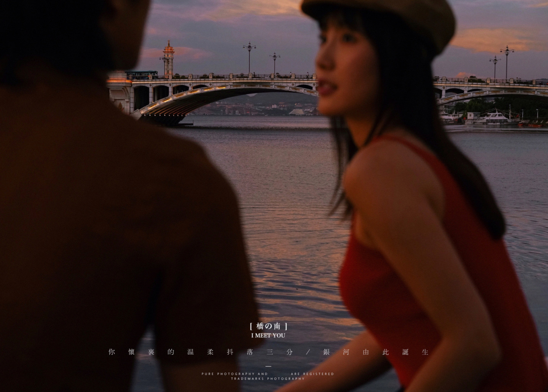This screenshot has width=548, height=392.
Task: Click the 'PURE PHOTOGRAPHY AND' text
Action: [234, 374]
